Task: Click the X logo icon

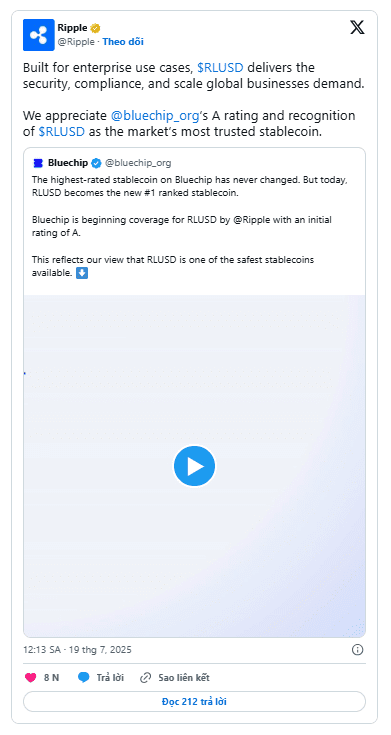Action: [x=357, y=27]
